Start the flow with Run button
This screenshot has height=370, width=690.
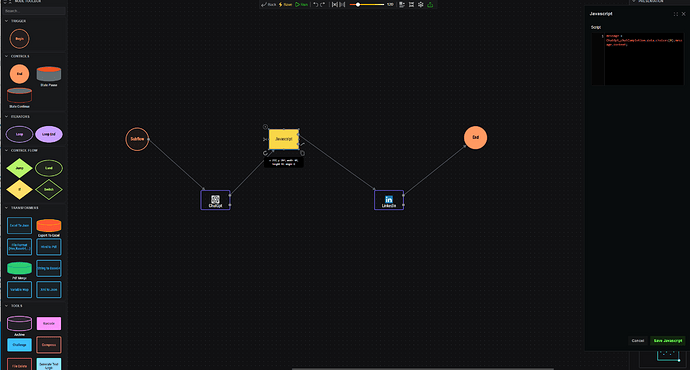(x=301, y=4)
